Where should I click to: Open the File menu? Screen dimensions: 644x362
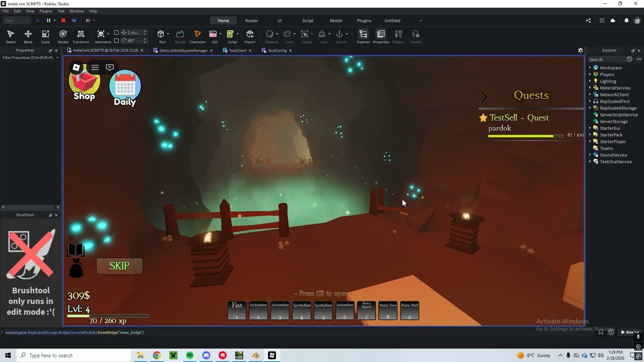pyautogui.click(x=6, y=11)
